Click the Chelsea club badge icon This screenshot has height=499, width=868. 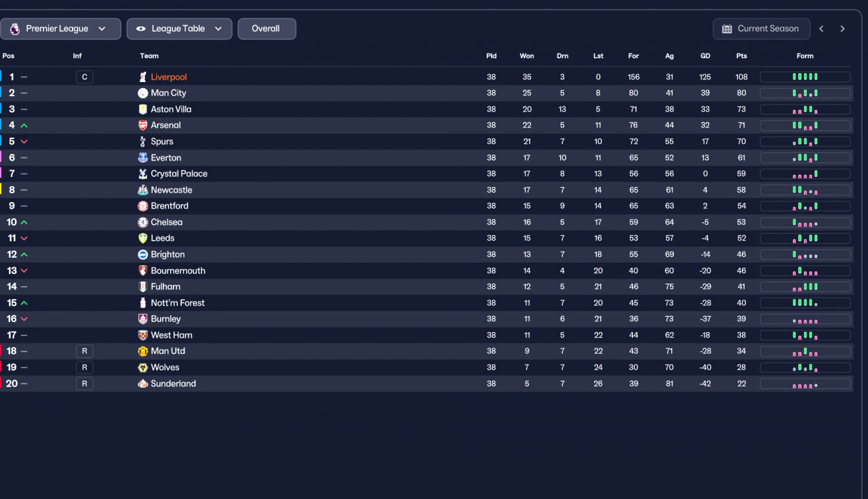coord(142,222)
